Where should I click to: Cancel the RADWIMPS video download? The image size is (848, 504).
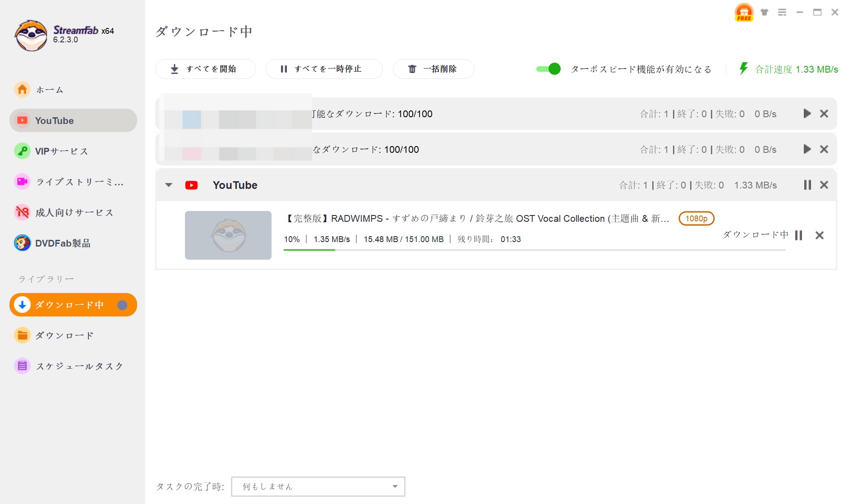click(820, 235)
